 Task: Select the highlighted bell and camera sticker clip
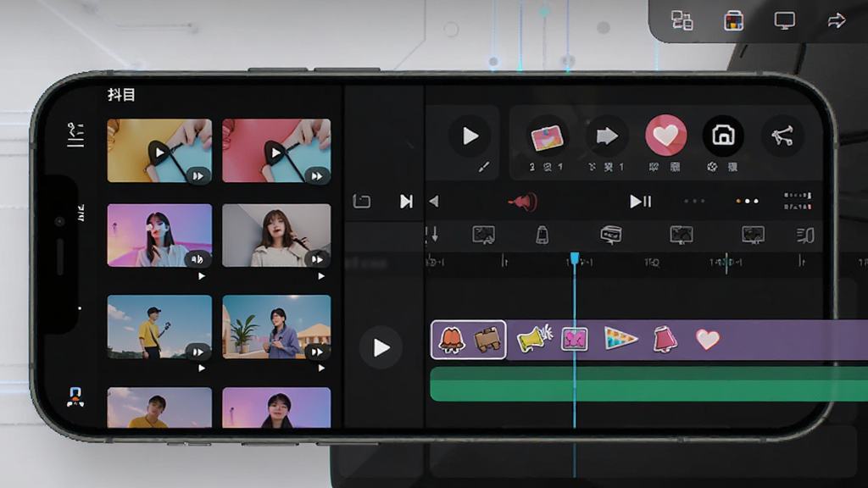pyautogui.click(x=468, y=340)
